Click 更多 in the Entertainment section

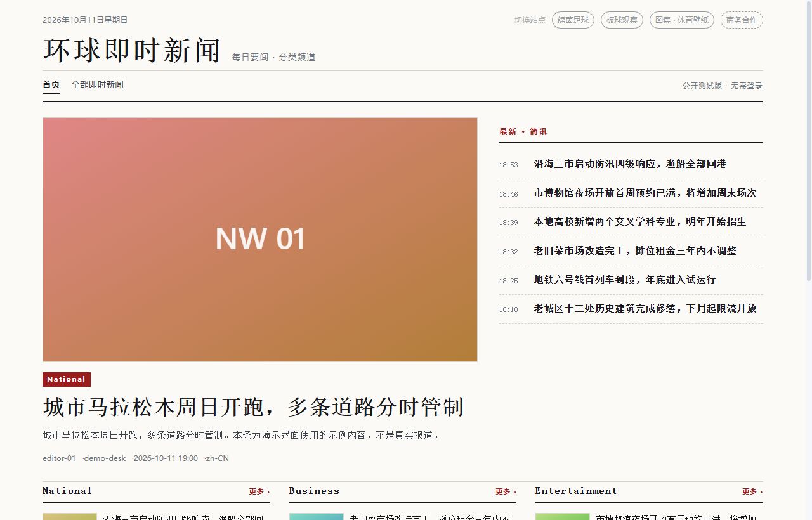(x=752, y=491)
